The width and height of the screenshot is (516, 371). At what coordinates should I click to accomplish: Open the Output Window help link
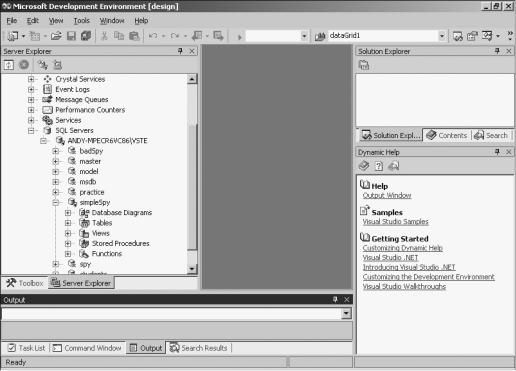pos(387,195)
